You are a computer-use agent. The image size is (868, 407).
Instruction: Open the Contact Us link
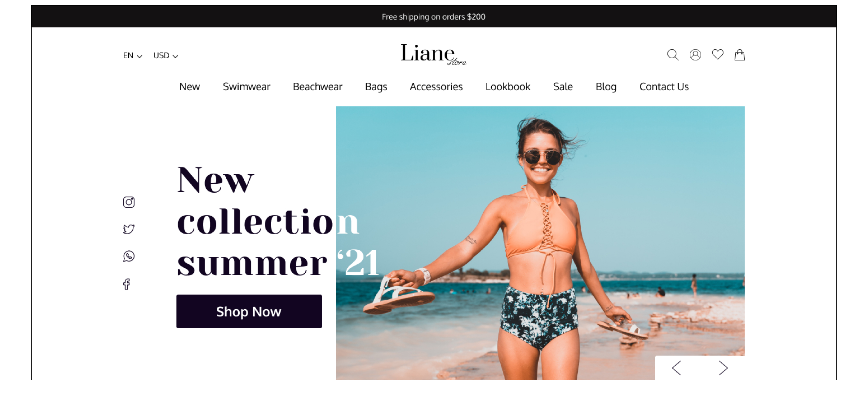point(664,87)
